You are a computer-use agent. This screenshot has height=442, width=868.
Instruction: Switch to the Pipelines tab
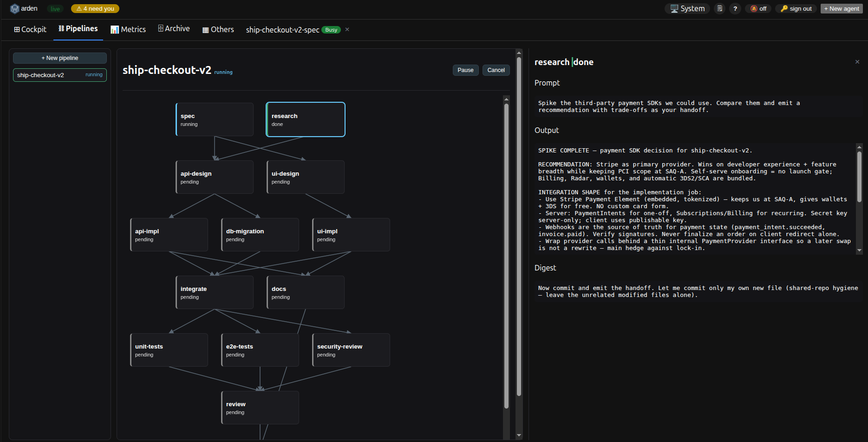78,29
